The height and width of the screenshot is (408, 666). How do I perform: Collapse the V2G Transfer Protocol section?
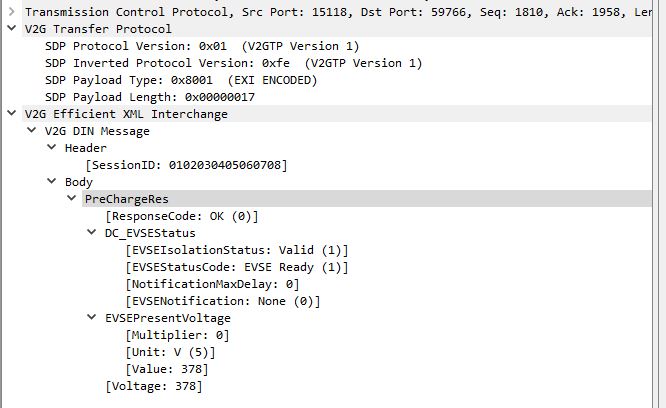(11, 28)
